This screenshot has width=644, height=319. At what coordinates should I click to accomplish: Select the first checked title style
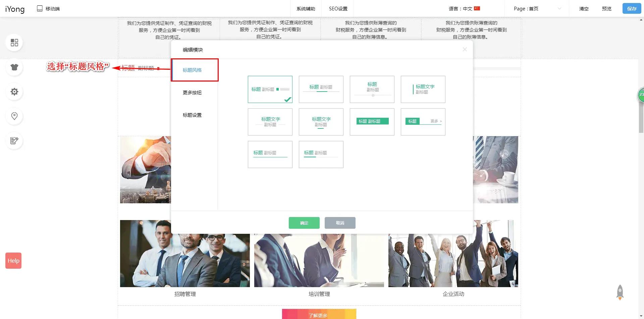(x=270, y=89)
